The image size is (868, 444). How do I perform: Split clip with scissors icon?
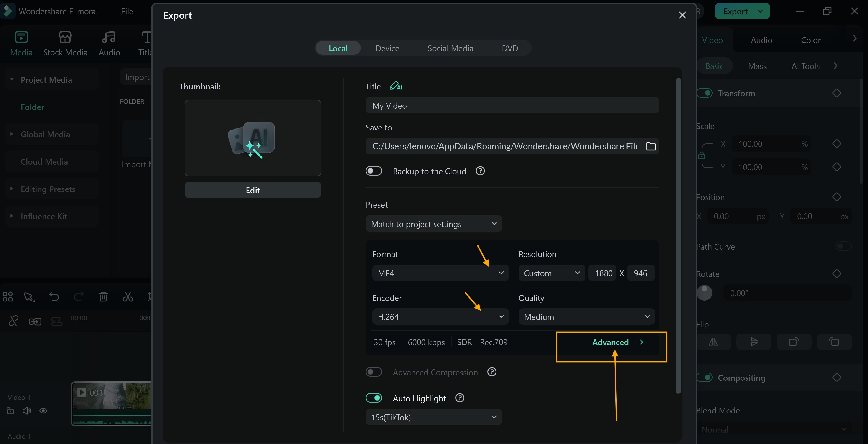click(x=128, y=297)
